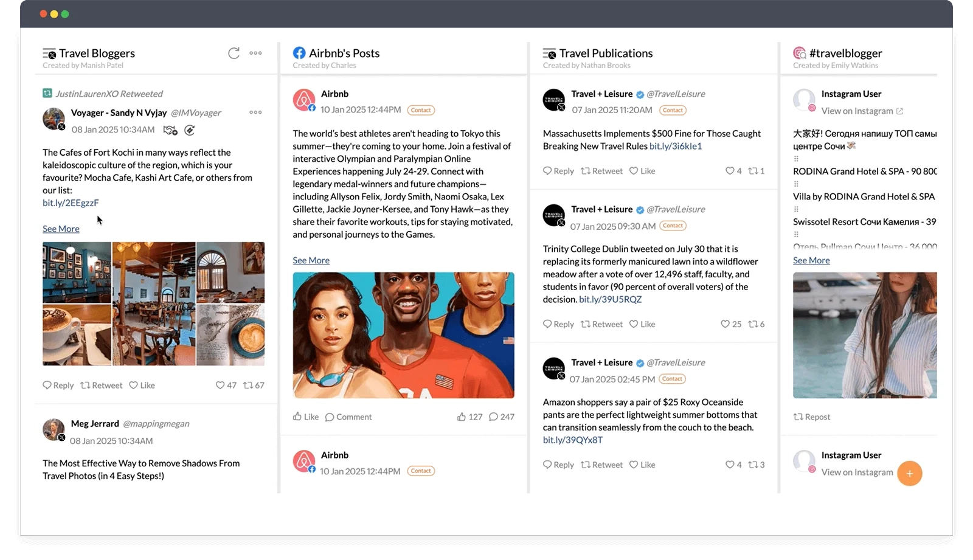Open Voyager - Sandy N Vyjay avatar
The width and height of the screenshot is (973, 560).
tap(54, 119)
